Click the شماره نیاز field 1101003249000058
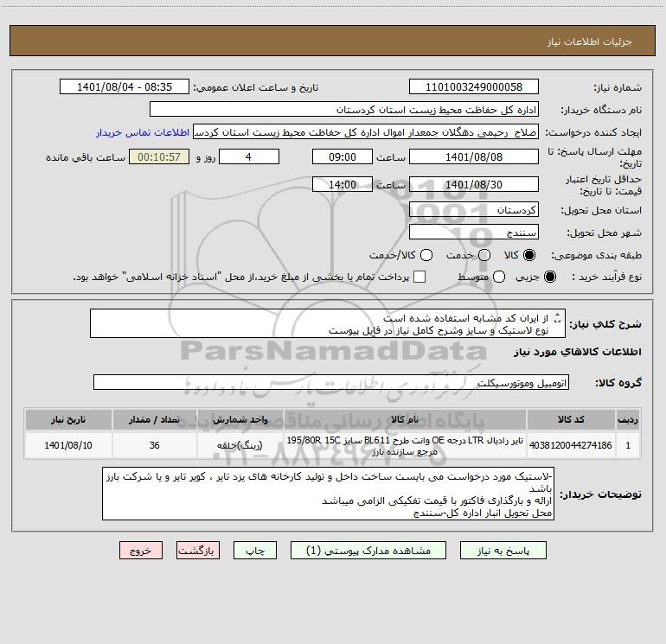The height and width of the screenshot is (644, 666). click(x=474, y=87)
